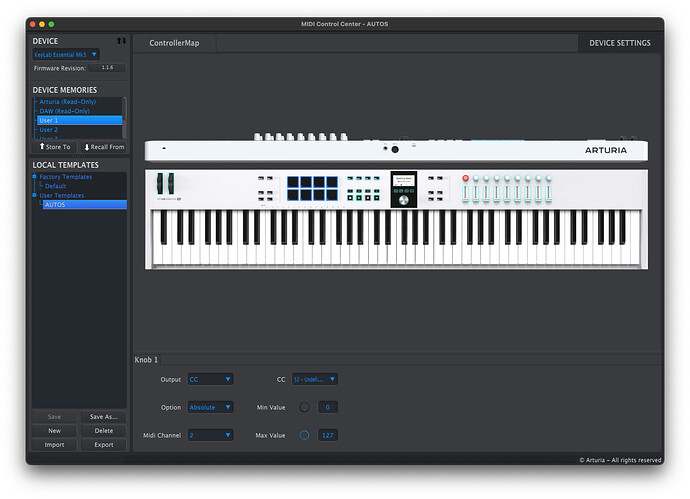Select the ninth (last) fader on the keyboard
This screenshot has height=499, width=690.
pyautogui.click(x=548, y=194)
